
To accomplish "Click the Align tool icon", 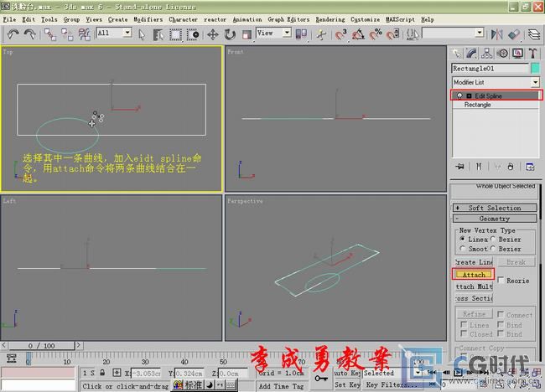I will pyautogui.click(x=514, y=34).
